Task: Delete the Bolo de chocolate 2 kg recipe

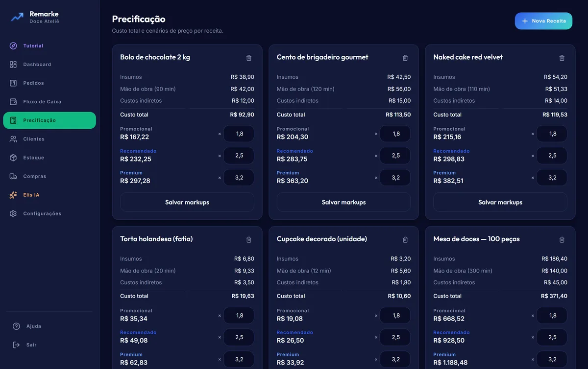Action: 249,58
